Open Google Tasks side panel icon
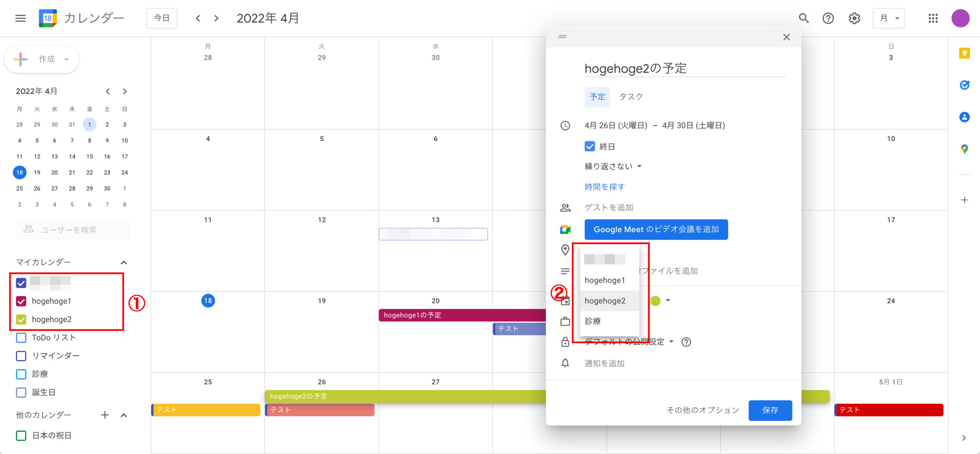 click(964, 85)
